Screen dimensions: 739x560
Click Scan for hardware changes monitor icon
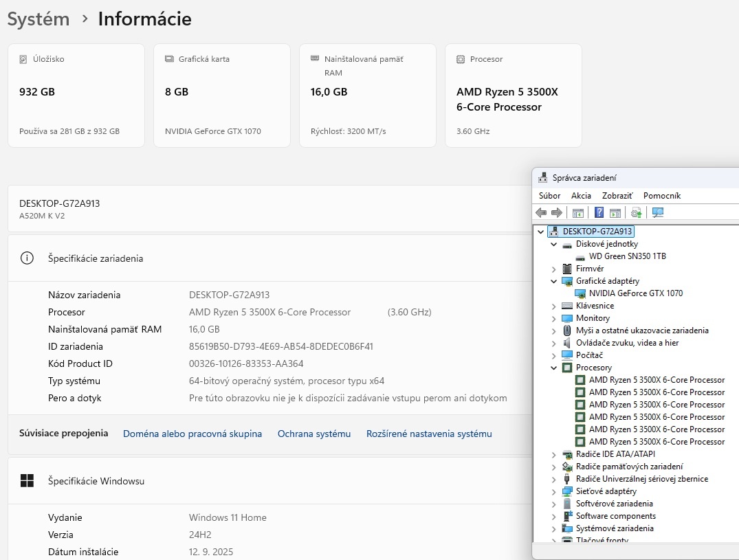[x=658, y=213]
